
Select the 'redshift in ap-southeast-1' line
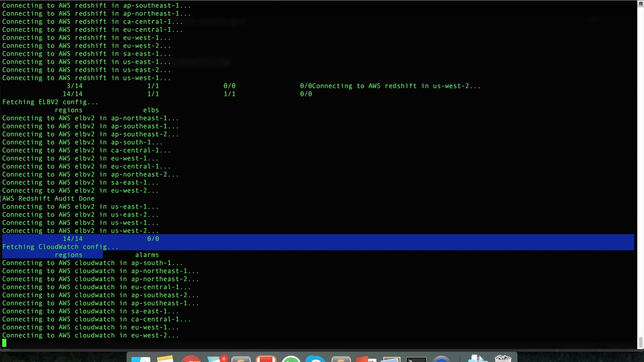(x=97, y=6)
